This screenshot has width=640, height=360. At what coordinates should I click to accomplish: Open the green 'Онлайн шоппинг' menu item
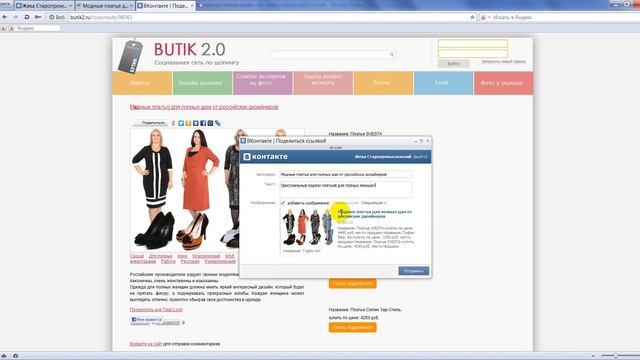(x=202, y=83)
